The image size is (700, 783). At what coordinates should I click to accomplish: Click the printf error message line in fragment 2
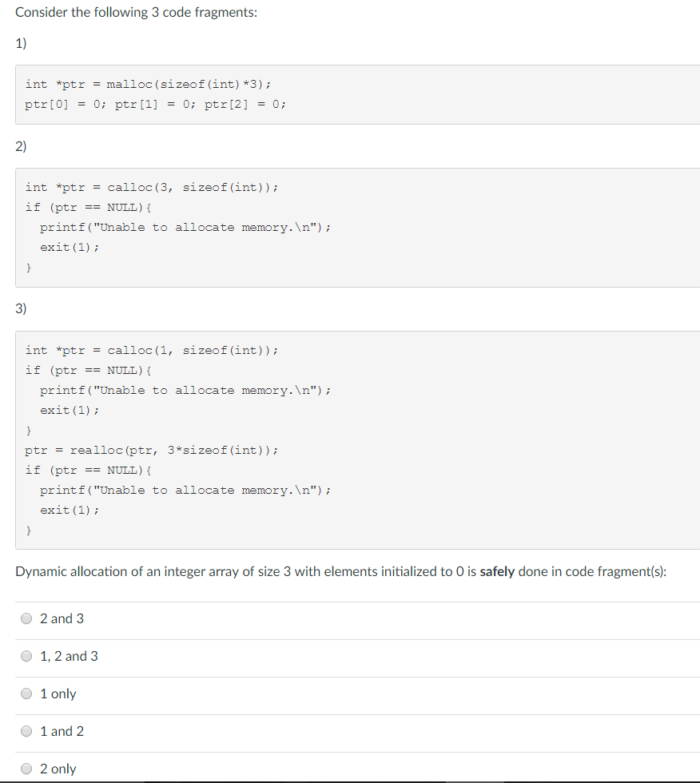pos(185,227)
